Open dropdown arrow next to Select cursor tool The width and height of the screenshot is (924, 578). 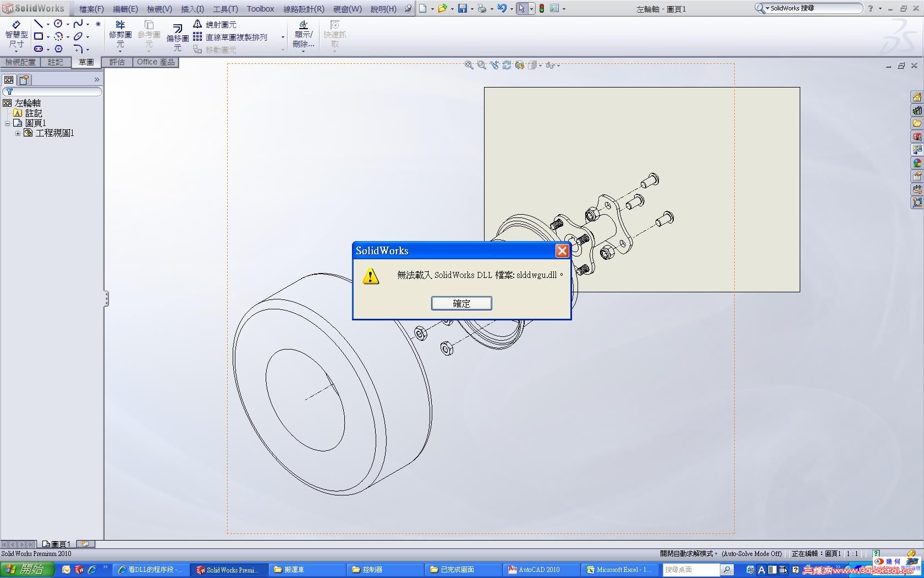531,9
